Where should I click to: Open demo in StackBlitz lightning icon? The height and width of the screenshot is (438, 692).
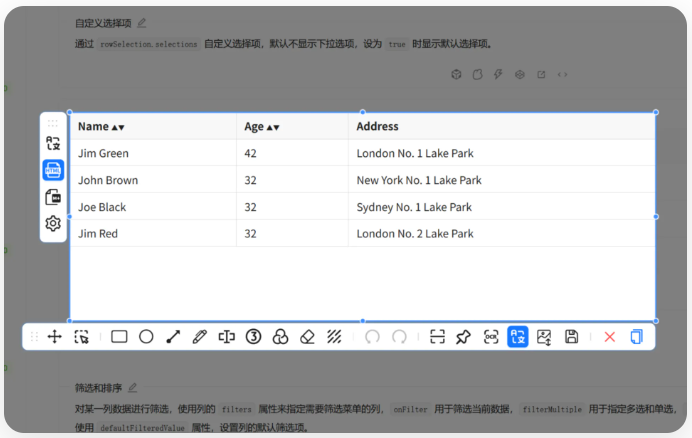[498, 74]
